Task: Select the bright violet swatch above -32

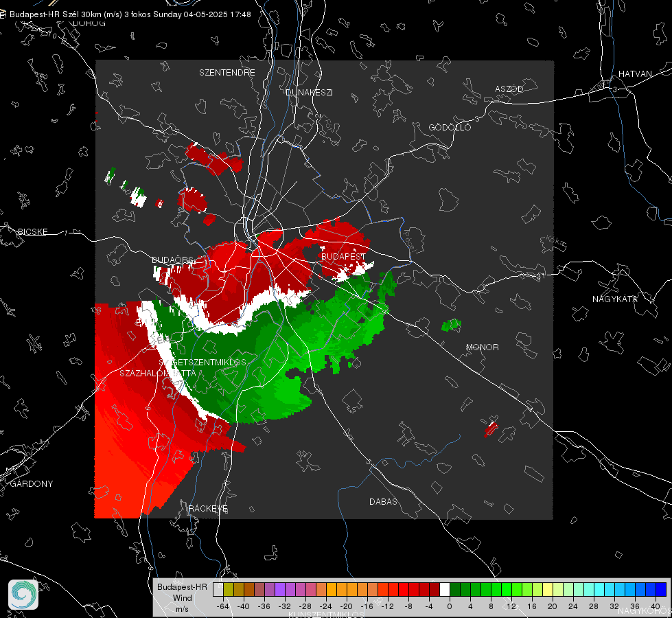Action: coord(280,590)
